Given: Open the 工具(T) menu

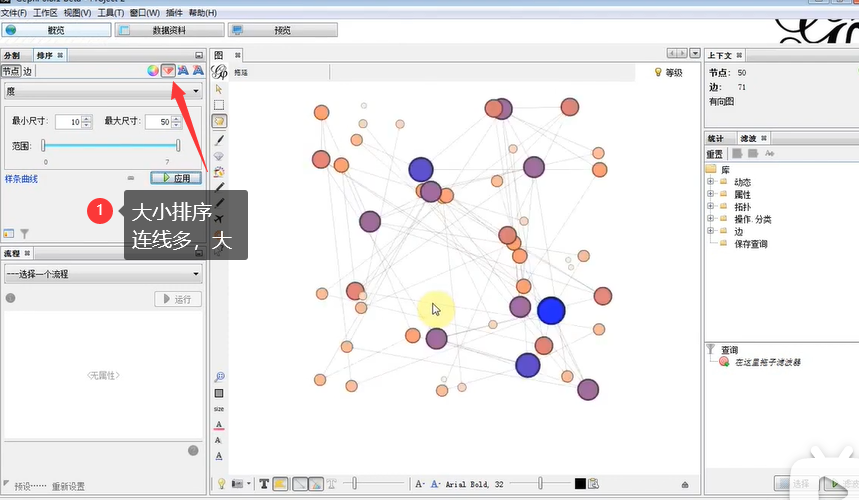Looking at the screenshot, I should pos(111,13).
